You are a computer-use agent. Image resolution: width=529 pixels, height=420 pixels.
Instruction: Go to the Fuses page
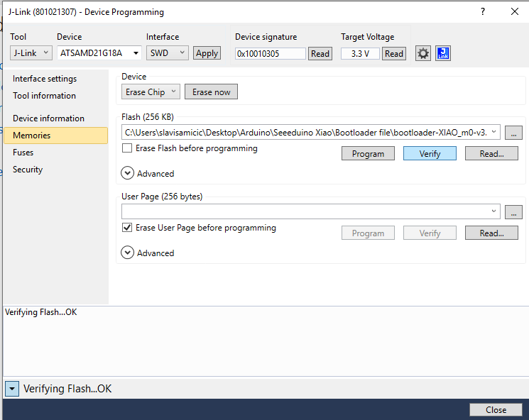tap(23, 153)
